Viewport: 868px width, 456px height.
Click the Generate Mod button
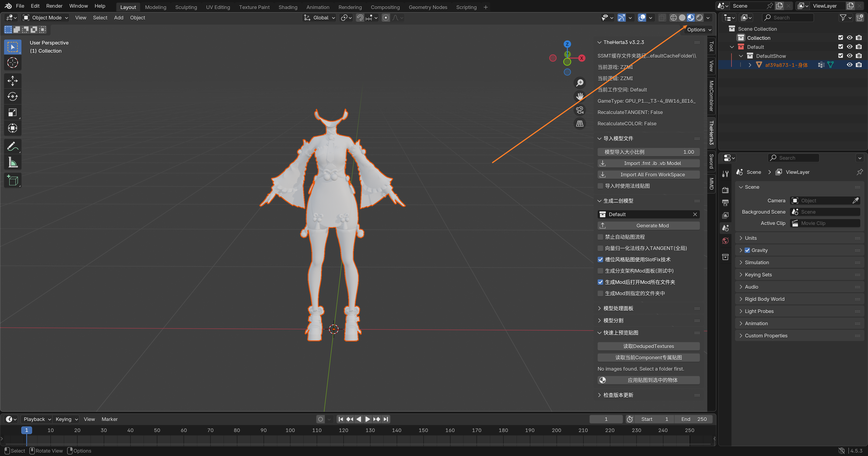pyautogui.click(x=648, y=226)
